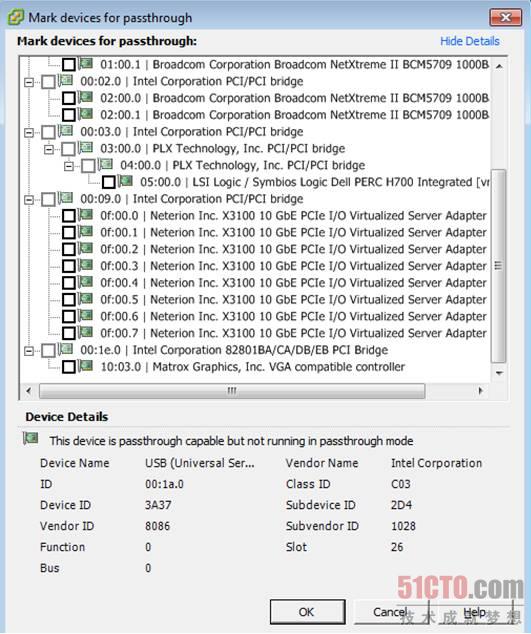Check the 00:1e.0 Intel PCI Bridge checkbox
This screenshot has width=531, height=634.
(x=49, y=350)
